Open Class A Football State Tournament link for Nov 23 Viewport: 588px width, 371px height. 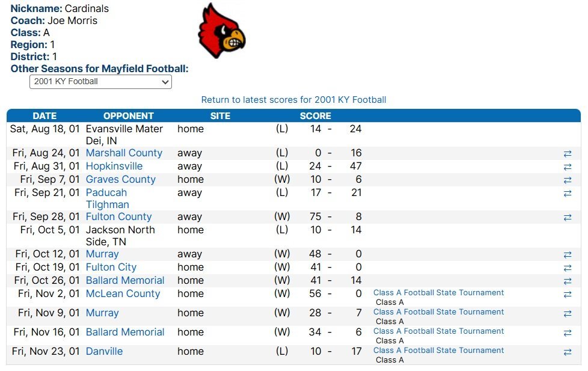click(x=438, y=351)
